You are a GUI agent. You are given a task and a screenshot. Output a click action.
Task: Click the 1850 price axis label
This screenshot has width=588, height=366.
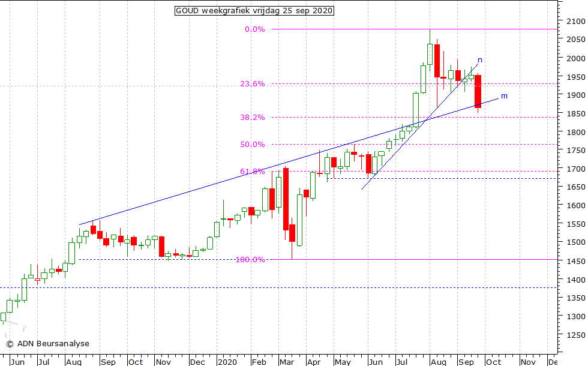(576, 113)
